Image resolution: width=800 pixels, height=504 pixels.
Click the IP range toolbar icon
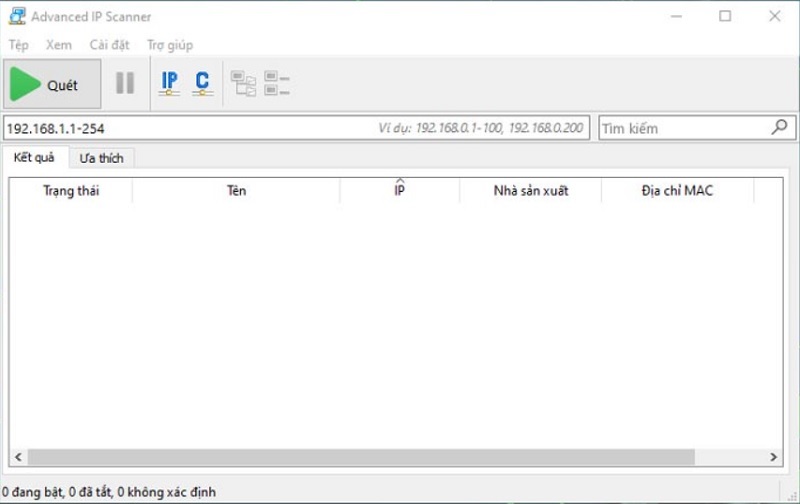coord(169,84)
